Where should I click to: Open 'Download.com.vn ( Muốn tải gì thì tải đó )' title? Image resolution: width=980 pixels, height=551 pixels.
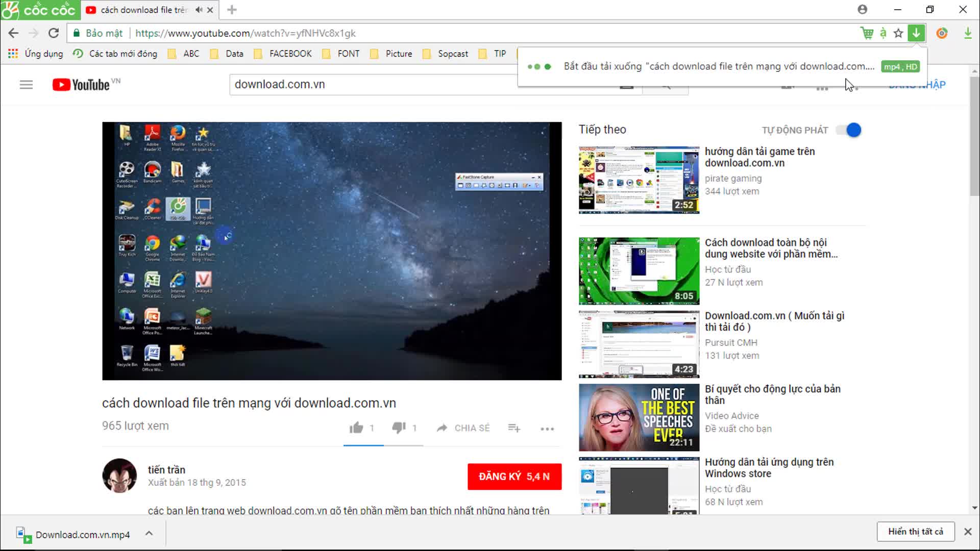(774, 321)
